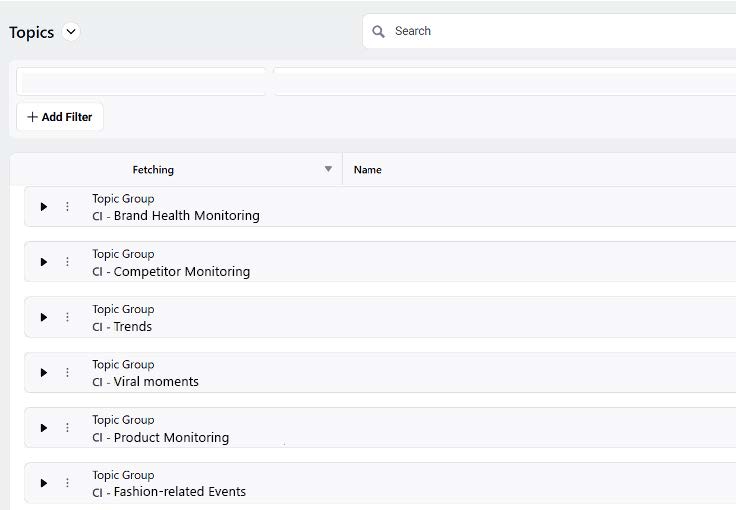Expand the CI - Brand Health Monitoring group
Screen dimensions: 736x510
pyautogui.click(x=44, y=206)
